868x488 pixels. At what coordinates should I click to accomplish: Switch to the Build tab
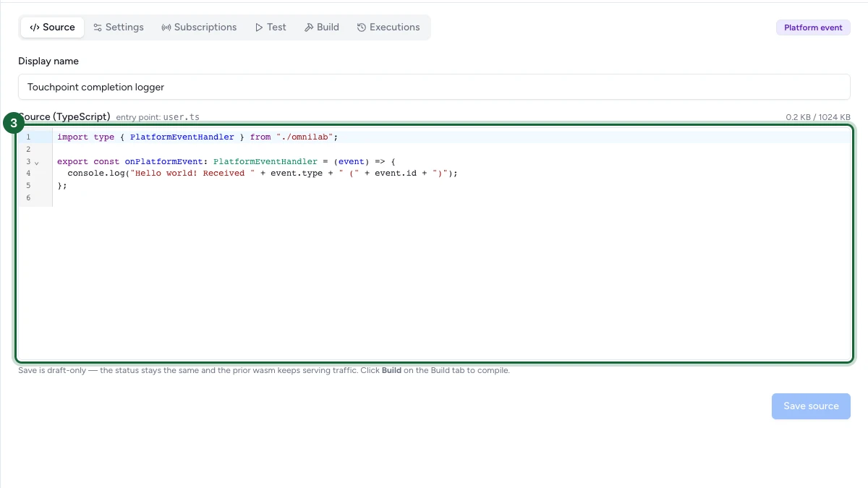pyautogui.click(x=322, y=27)
